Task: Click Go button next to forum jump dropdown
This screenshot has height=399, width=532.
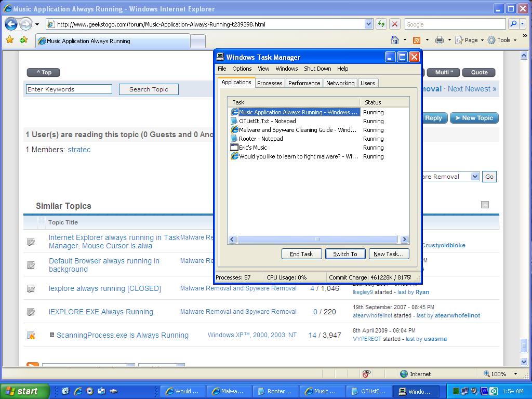Action: tap(489, 177)
